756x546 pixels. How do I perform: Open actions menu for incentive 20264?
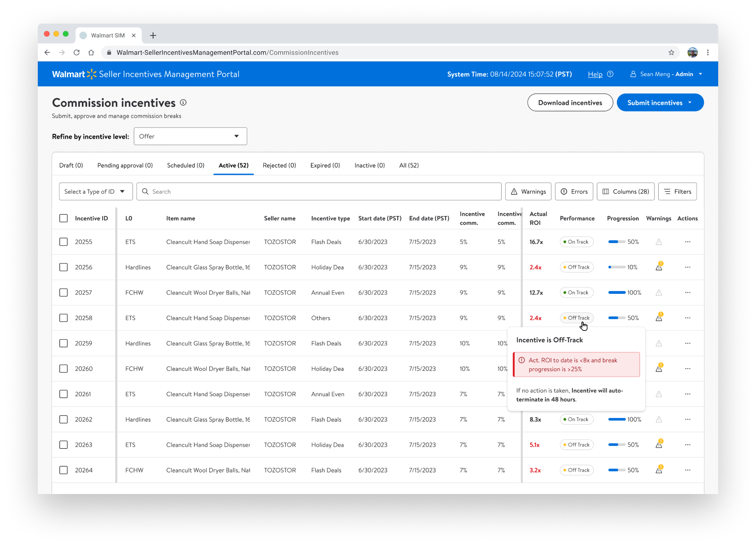(x=687, y=470)
